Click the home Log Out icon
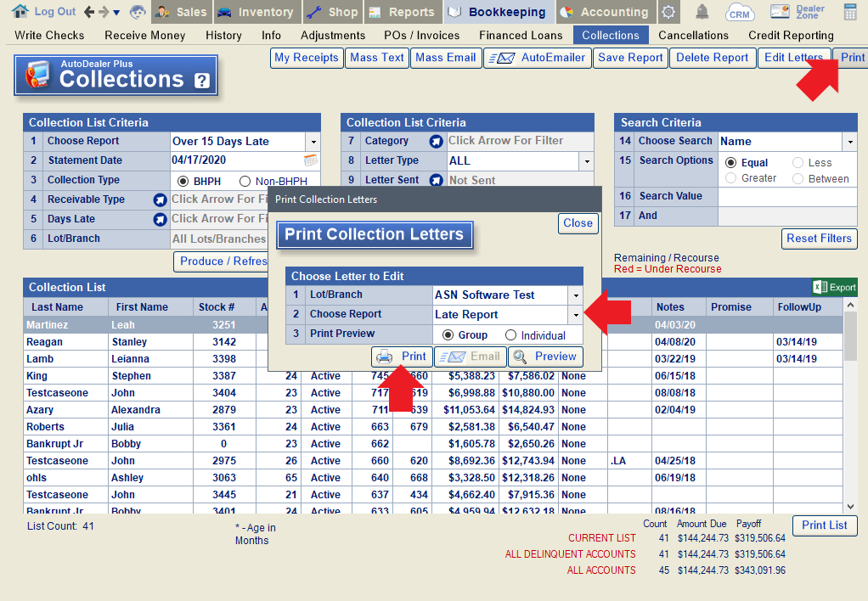 20,11
